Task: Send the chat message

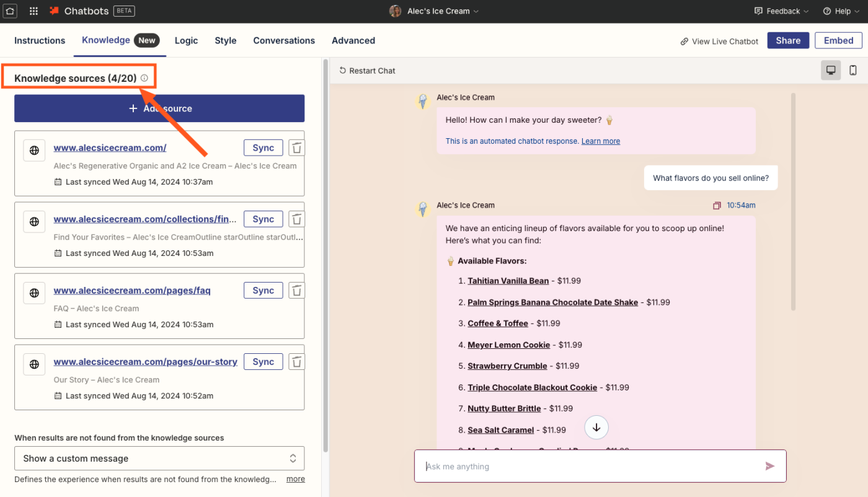Action: 769,466
